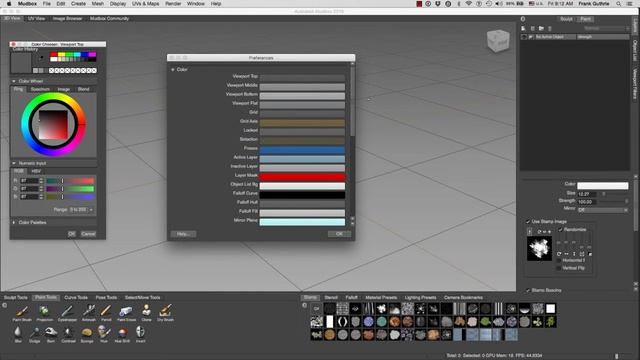640x360 pixels.
Task: Switch layers panel to Paint mode
Action: 585,19
